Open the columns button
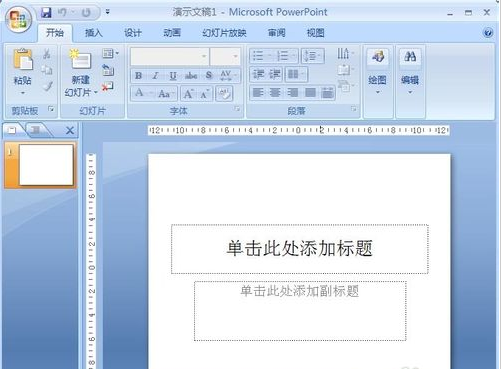 (296, 74)
